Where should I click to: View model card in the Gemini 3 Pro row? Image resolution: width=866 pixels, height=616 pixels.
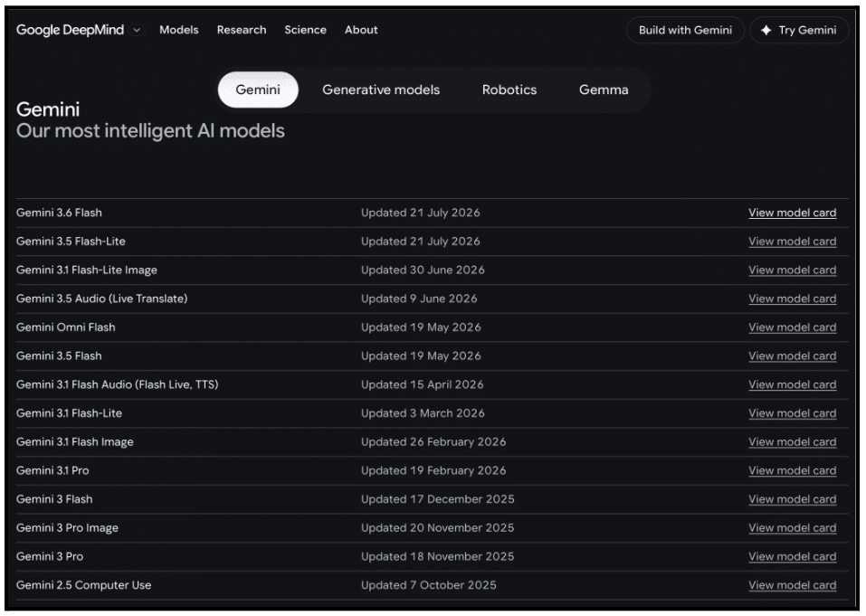(793, 557)
